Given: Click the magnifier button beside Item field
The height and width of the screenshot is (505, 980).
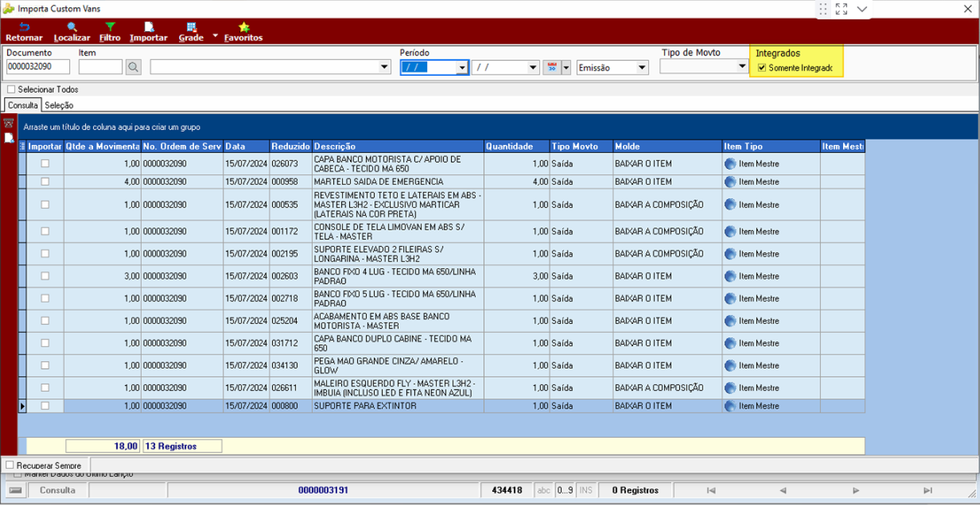Looking at the screenshot, I should [x=134, y=67].
